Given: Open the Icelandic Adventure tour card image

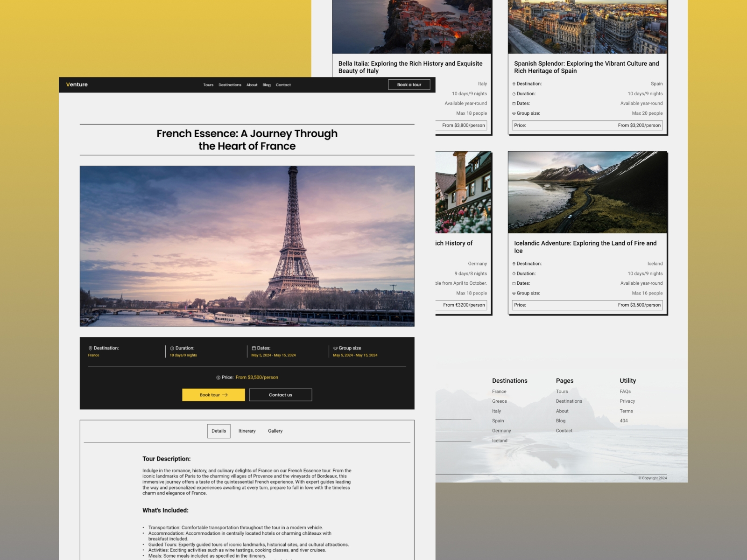Looking at the screenshot, I should 587,192.
